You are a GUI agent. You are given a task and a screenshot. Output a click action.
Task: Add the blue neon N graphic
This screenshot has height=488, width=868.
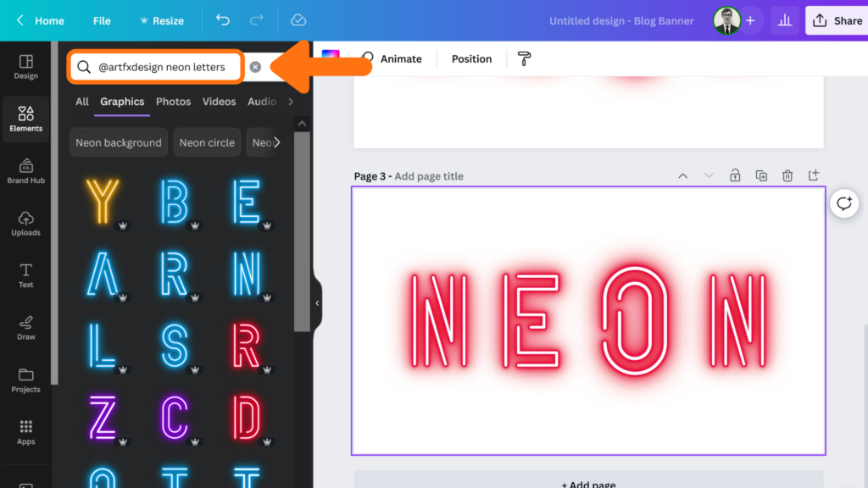tap(247, 274)
